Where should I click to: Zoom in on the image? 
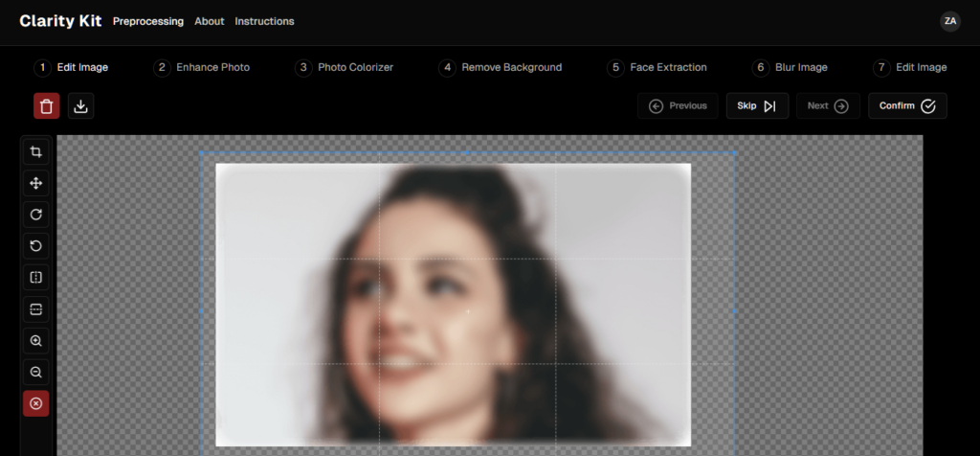pyautogui.click(x=36, y=341)
